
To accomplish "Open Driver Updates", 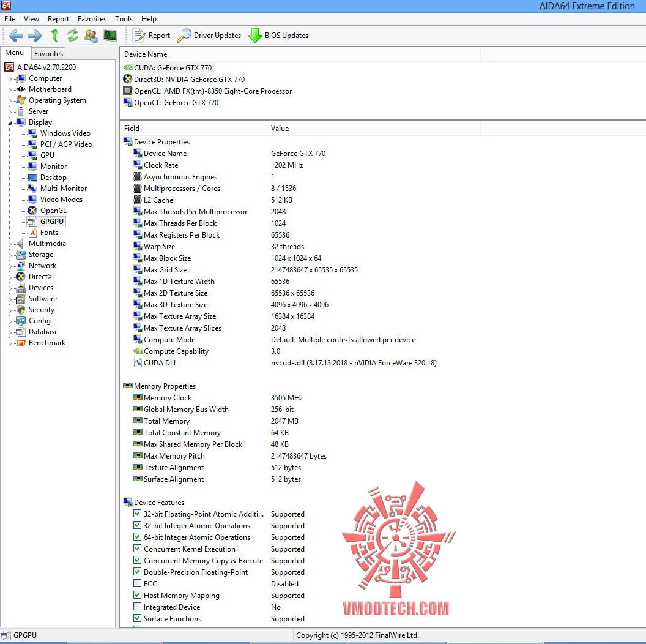I will tap(209, 36).
